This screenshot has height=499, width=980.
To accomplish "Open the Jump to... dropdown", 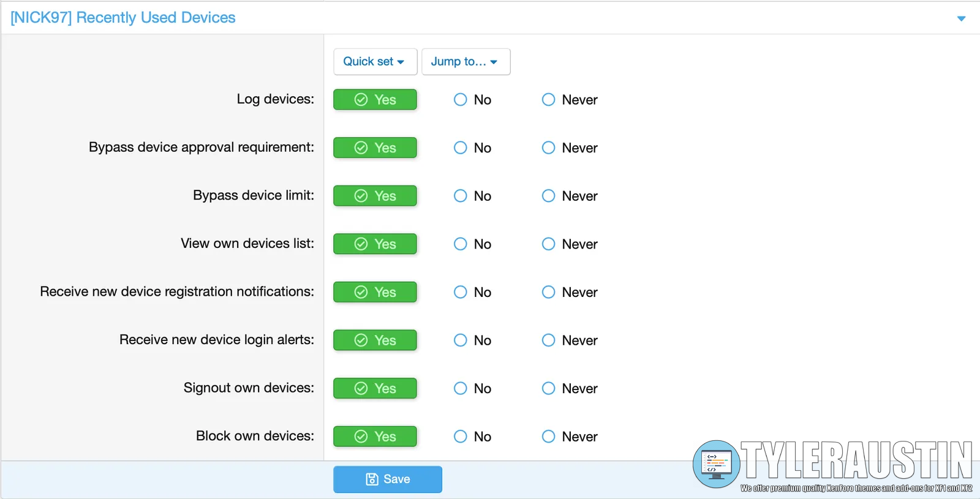I will pyautogui.click(x=466, y=62).
